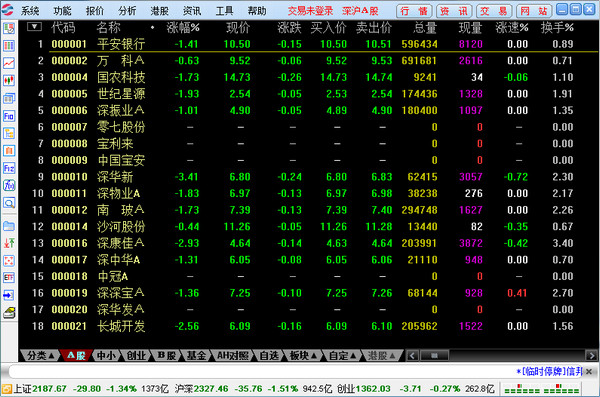
Task: Expand the 自定 custom tab menu
Action: 342,356
